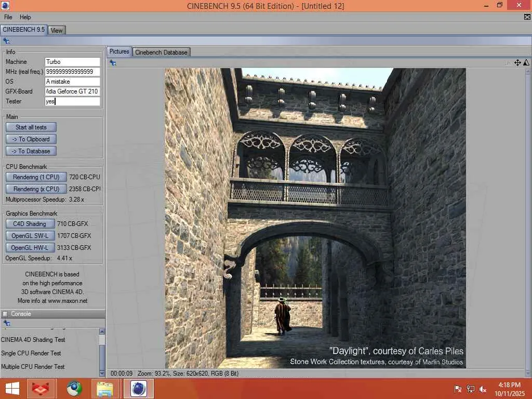
Task: Click the move/pan picture view icon
Action: (517, 62)
